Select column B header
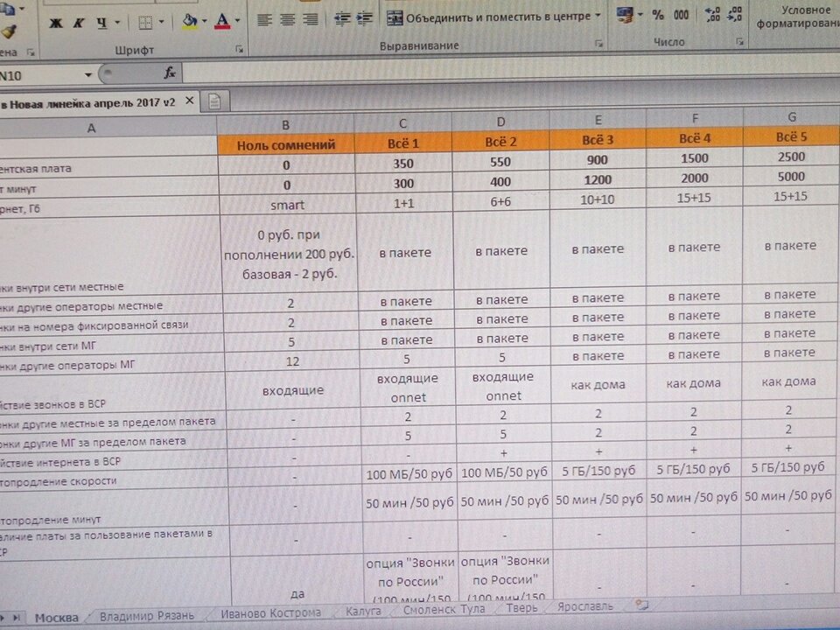The height and width of the screenshot is (630, 840). coord(285,125)
